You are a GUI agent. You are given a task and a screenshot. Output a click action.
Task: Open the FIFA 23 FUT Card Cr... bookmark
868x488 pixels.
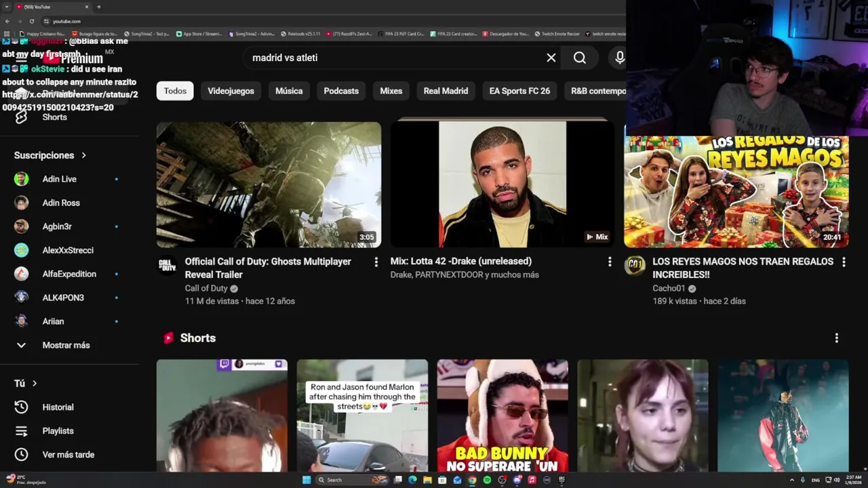pos(402,34)
